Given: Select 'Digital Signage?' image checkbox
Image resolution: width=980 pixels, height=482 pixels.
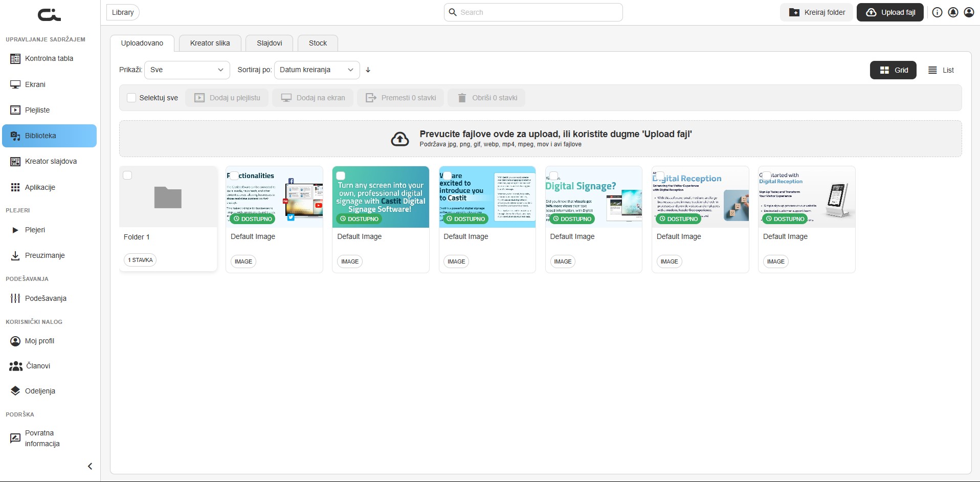Looking at the screenshot, I should click(x=553, y=176).
